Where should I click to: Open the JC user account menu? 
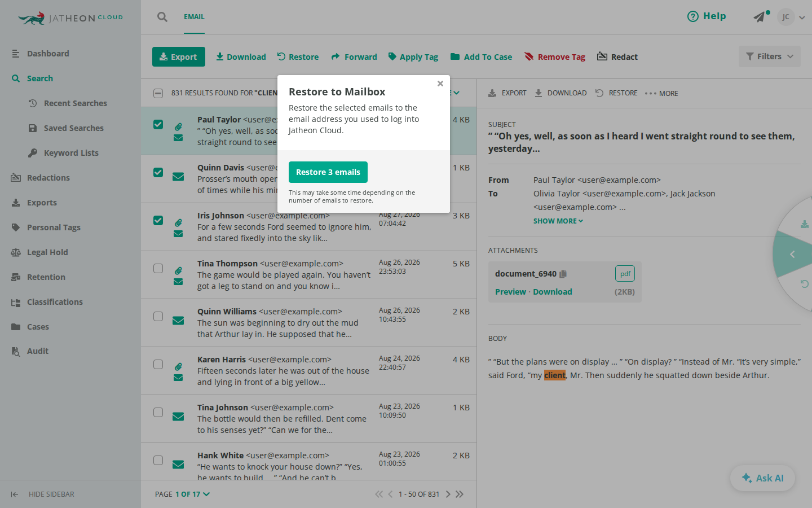pos(791,17)
